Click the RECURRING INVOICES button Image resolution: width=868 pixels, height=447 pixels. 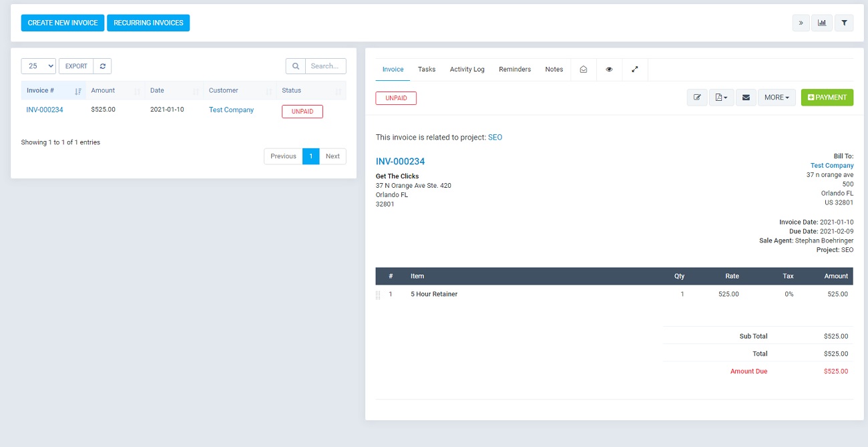[x=148, y=23]
